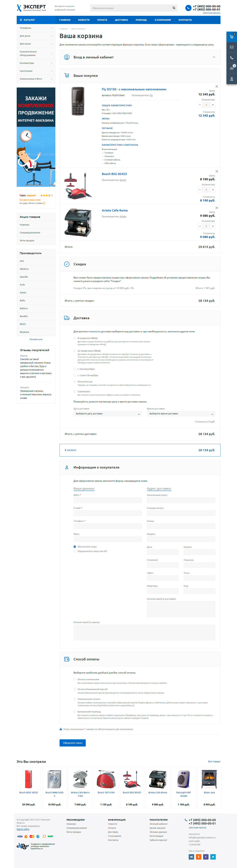Open the floating cart icon on right sidebar
Image resolution: width=237 pixels, height=868 pixels.
(x=232, y=37)
